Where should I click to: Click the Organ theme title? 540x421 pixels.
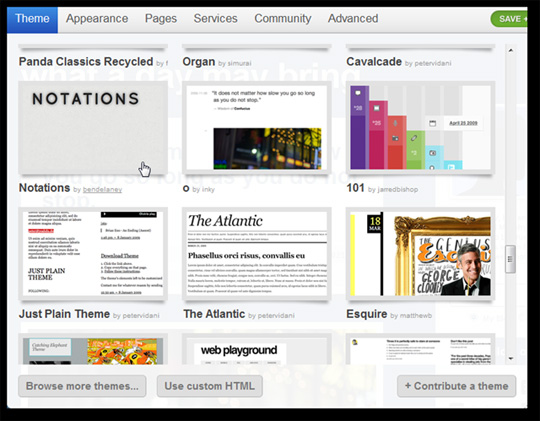199,62
